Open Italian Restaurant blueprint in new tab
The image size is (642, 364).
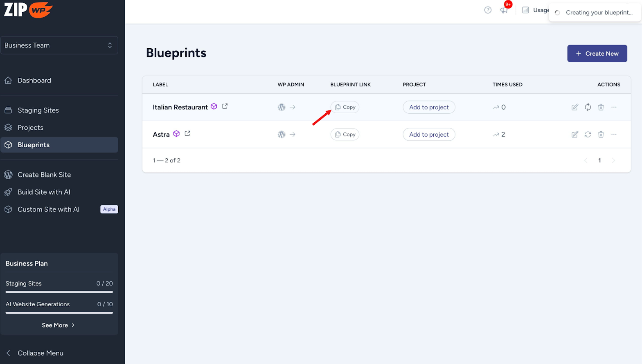point(225,106)
